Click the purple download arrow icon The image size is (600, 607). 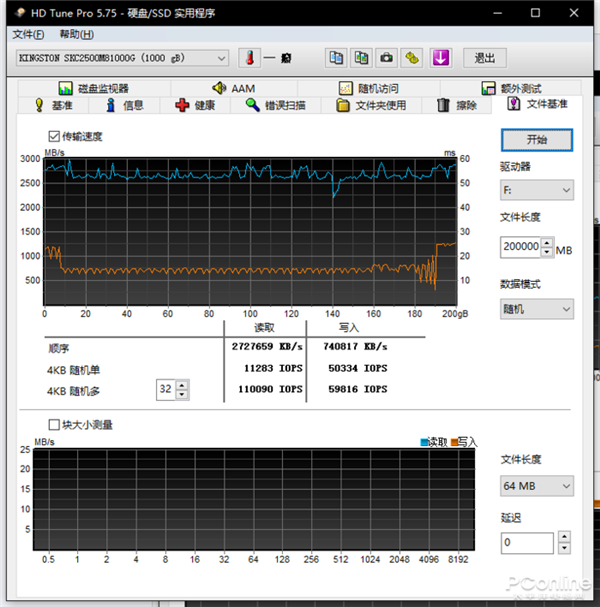pyautogui.click(x=441, y=58)
